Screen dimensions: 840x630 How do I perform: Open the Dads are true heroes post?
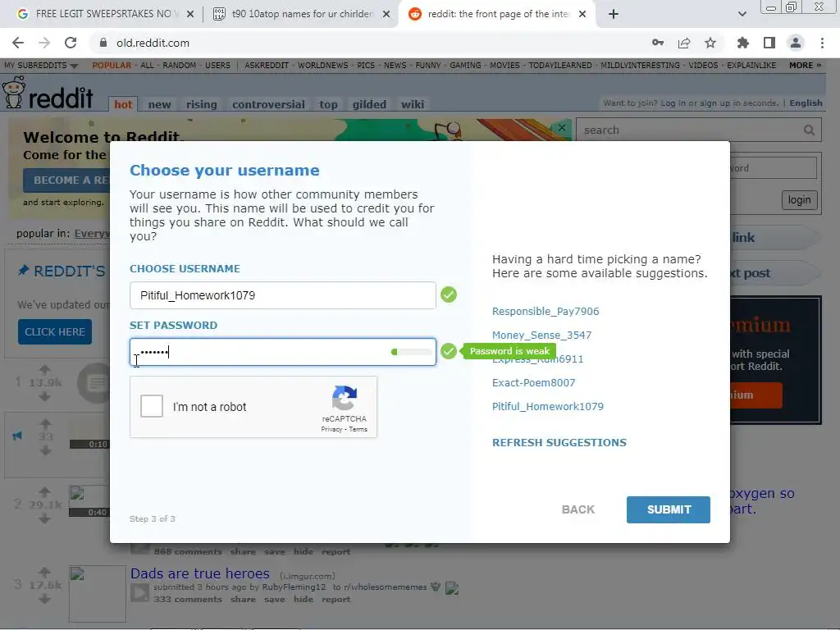pyautogui.click(x=200, y=573)
